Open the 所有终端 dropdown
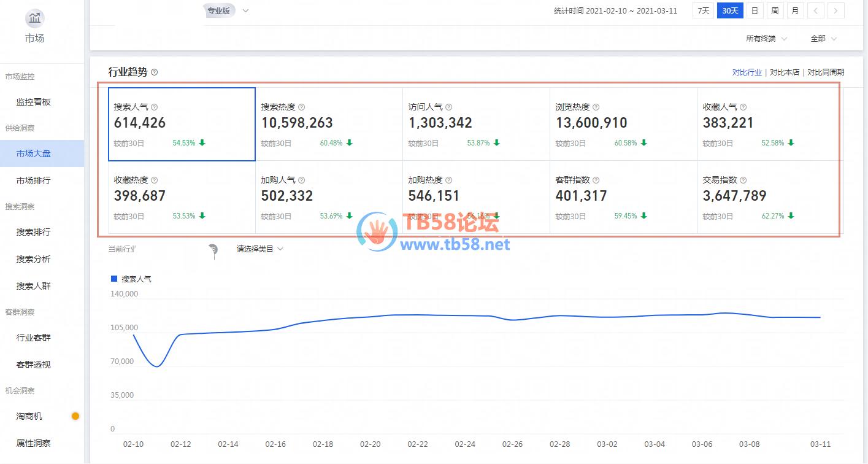Image resolution: width=868 pixels, height=464 pixels. (766, 39)
